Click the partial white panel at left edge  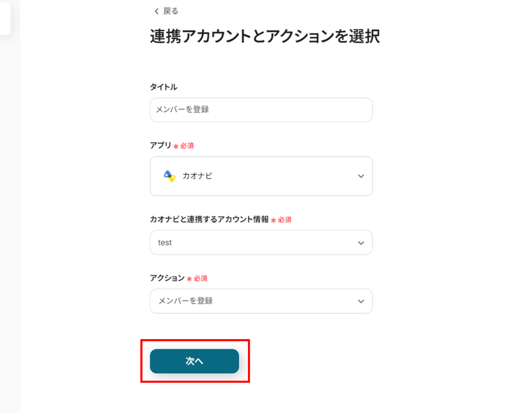5,17
